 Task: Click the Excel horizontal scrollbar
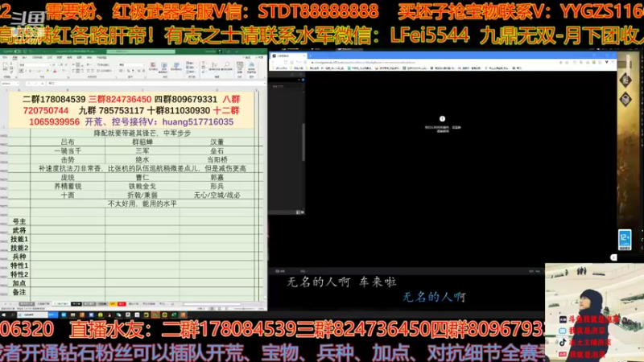click(x=212, y=304)
